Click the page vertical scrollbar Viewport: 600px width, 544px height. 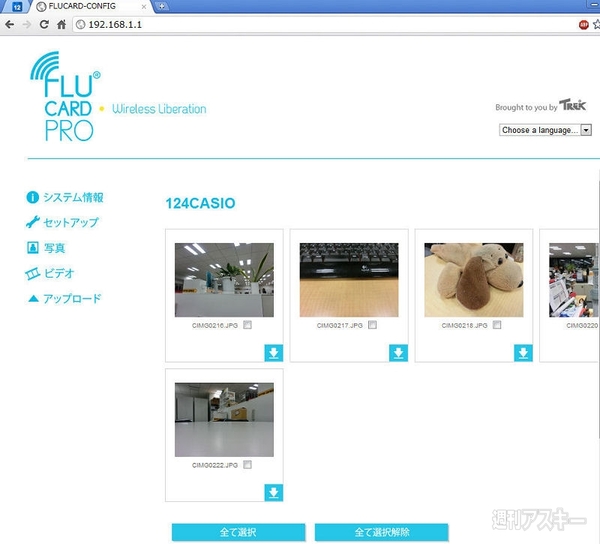pyautogui.click(x=598, y=310)
